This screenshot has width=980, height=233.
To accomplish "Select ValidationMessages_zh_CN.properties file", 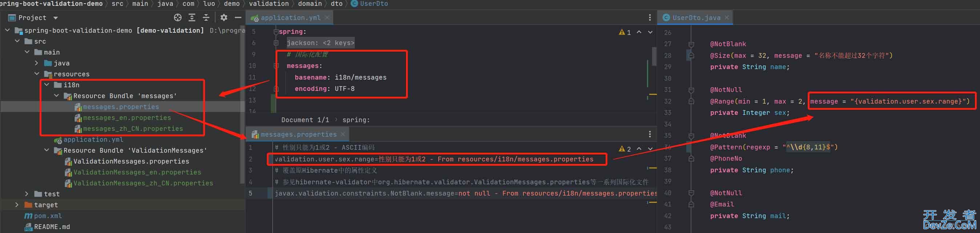I will click(143, 183).
